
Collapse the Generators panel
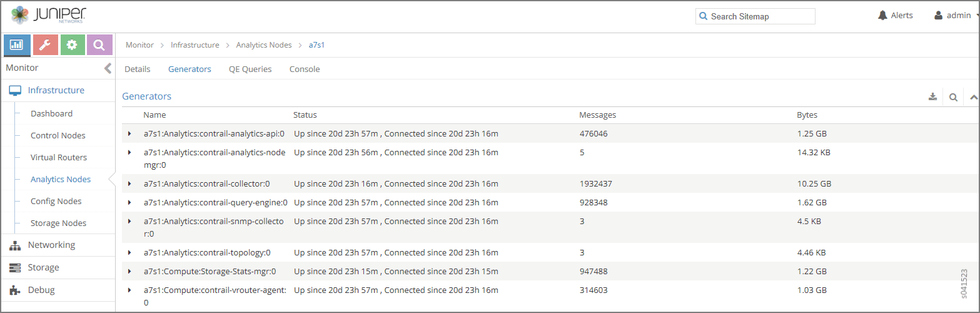tap(973, 97)
